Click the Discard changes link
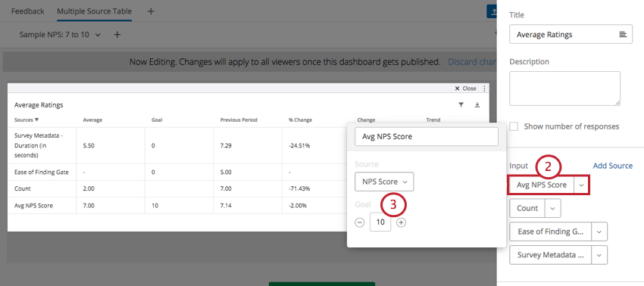Screen dimensions: 644x286 pyautogui.click(x=471, y=62)
